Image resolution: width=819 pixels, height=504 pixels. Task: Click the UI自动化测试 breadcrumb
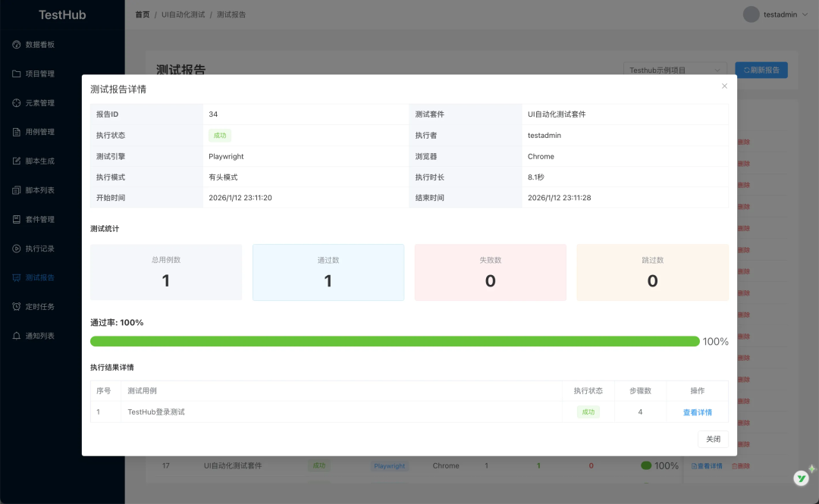(183, 14)
